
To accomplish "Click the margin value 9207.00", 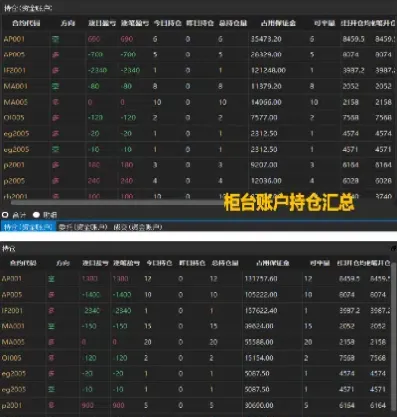I will pyautogui.click(x=264, y=165).
